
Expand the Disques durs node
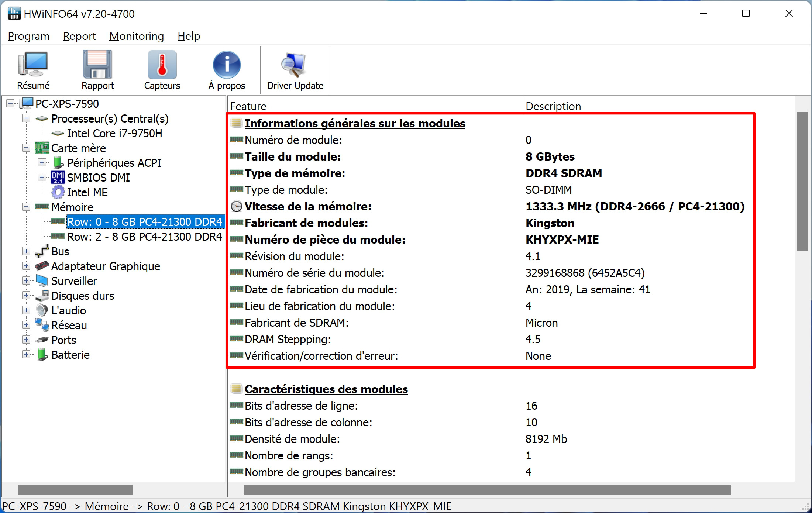tap(26, 296)
